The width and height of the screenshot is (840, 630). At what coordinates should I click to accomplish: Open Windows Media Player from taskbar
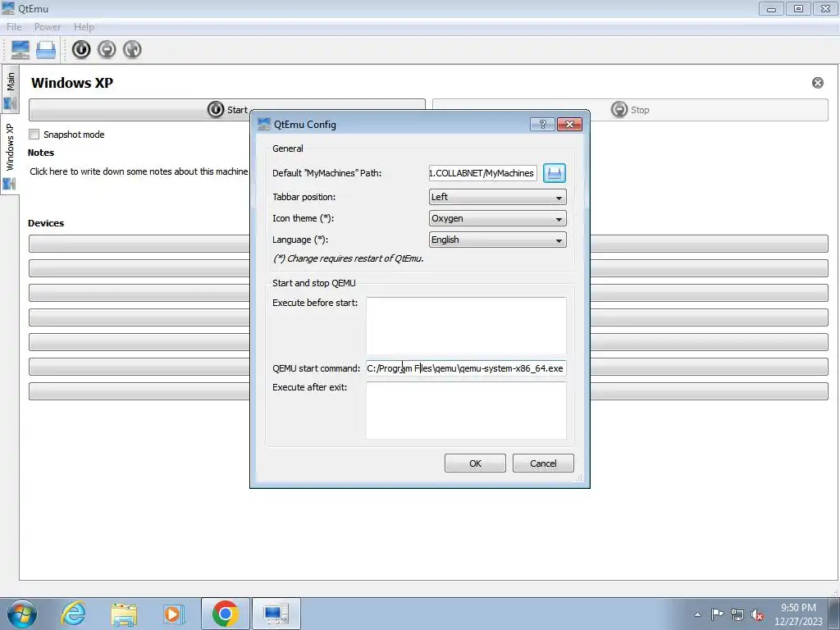(x=174, y=614)
